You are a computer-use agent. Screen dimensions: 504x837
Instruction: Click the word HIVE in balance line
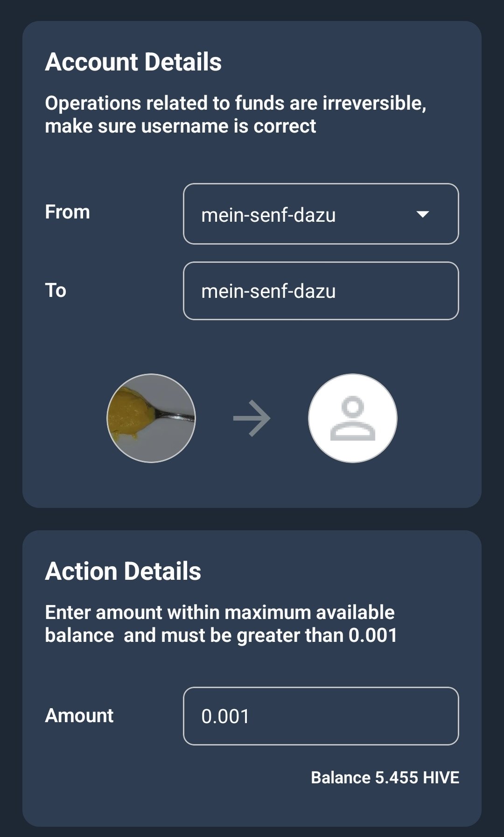click(x=441, y=777)
